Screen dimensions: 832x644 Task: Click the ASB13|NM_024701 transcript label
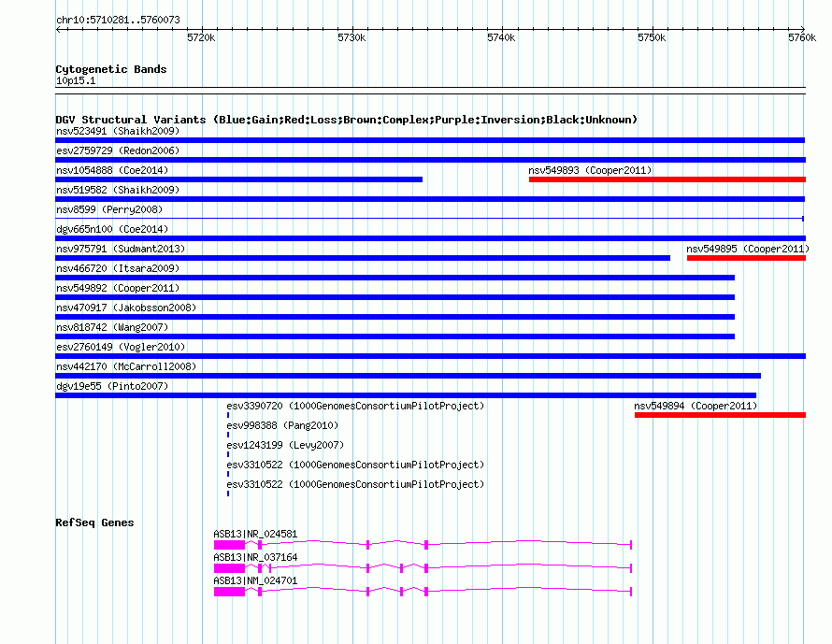click(x=255, y=580)
